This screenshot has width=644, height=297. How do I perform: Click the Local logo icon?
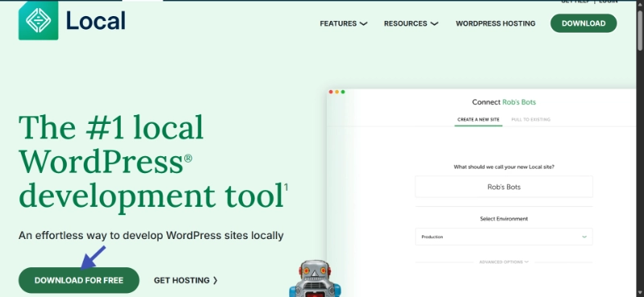[x=38, y=20]
